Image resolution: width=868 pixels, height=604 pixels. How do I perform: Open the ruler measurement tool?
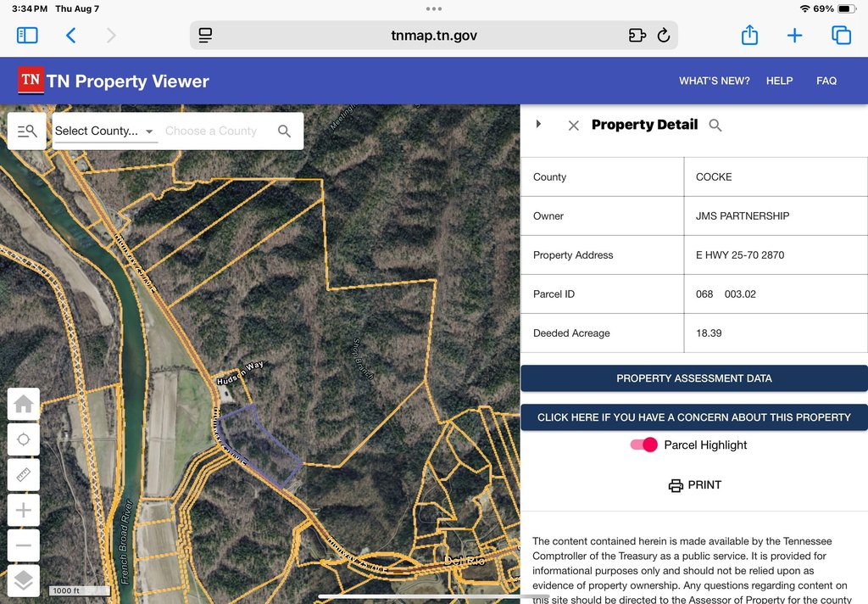pos(24,475)
